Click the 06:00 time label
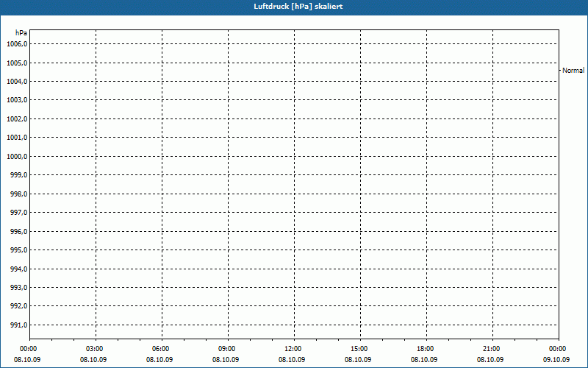The width and height of the screenshot is (588, 368). tap(160, 349)
